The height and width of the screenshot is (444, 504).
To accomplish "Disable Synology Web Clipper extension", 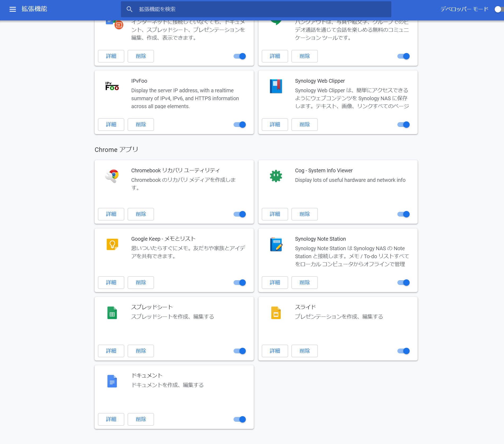I will [404, 125].
